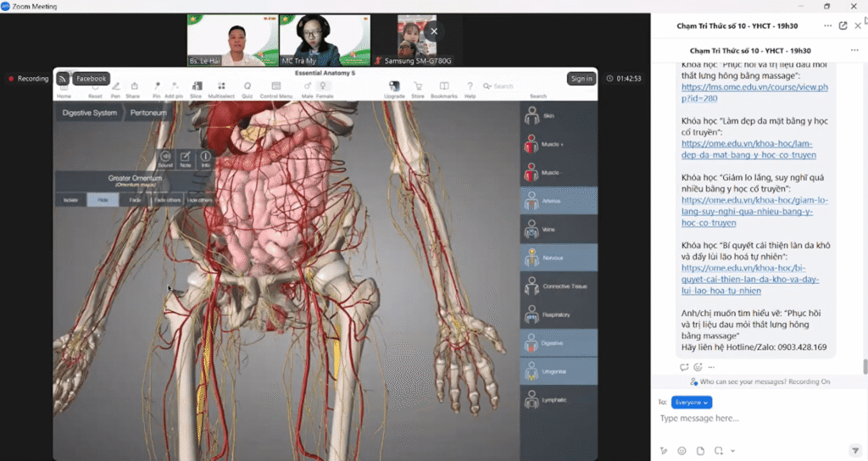Click the Sign in button
The image size is (868, 461).
(581, 79)
